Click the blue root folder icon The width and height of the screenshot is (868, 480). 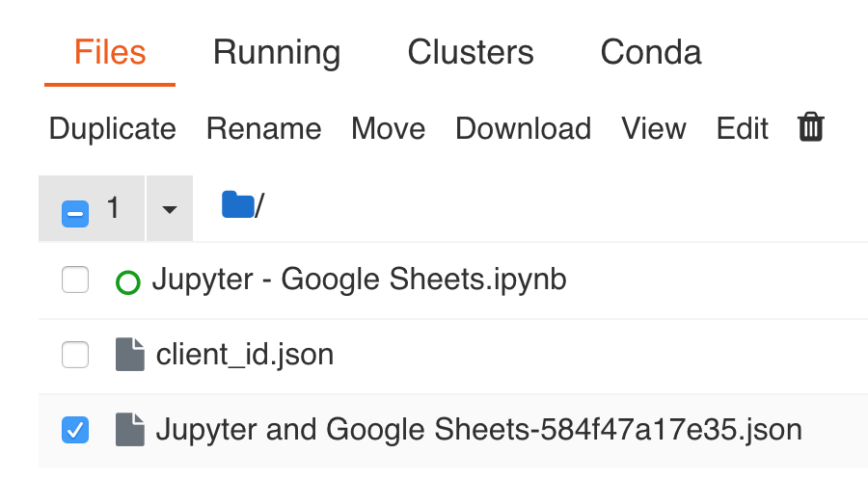[238, 204]
